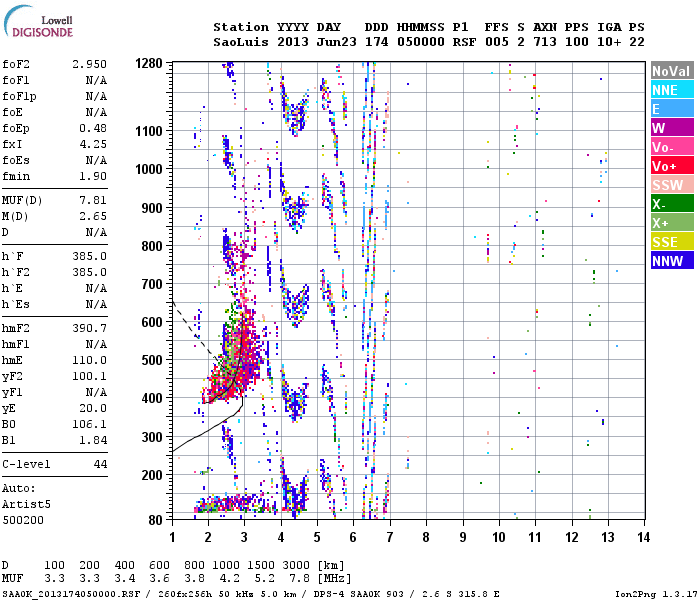
Task: Click the 050000 time value in header
Action: click(x=421, y=42)
